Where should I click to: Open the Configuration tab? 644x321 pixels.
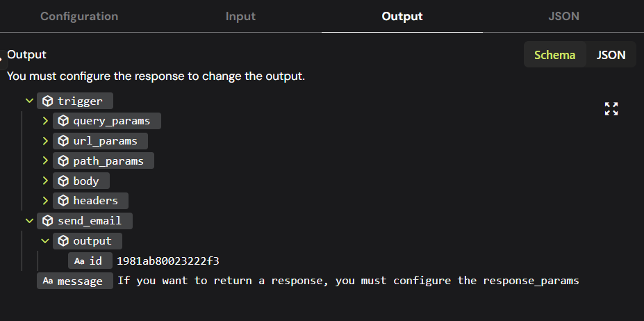pos(79,16)
